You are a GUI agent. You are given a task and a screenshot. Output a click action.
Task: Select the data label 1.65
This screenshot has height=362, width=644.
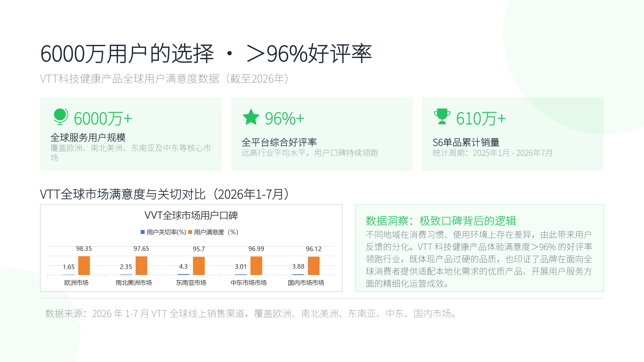tap(69, 267)
